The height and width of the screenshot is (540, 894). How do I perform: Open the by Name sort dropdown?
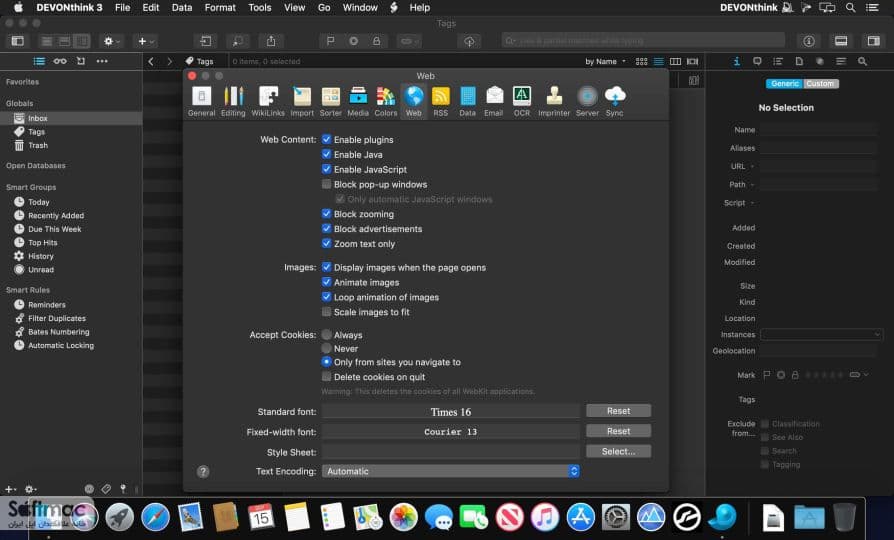click(x=606, y=61)
